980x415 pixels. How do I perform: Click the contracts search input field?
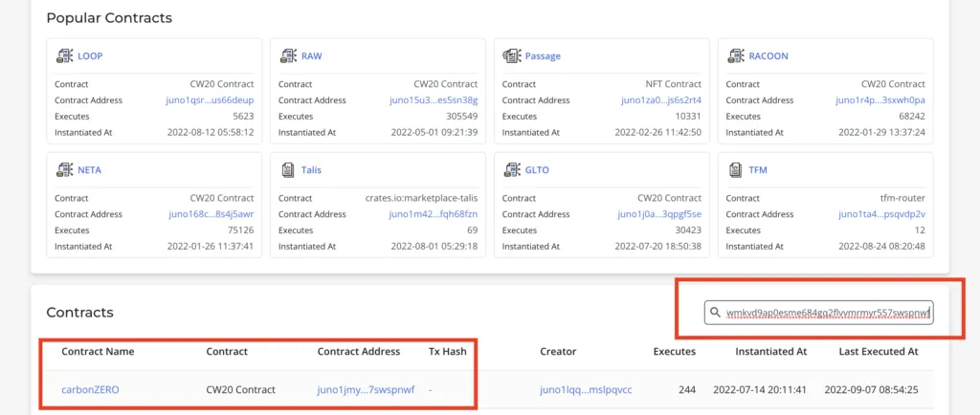click(x=819, y=313)
